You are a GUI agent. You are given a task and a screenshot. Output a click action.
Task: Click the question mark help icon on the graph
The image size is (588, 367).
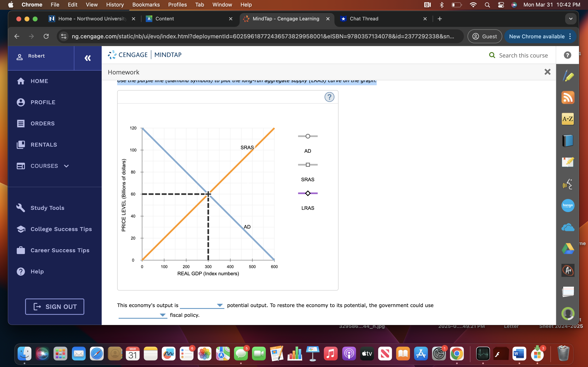[329, 97]
